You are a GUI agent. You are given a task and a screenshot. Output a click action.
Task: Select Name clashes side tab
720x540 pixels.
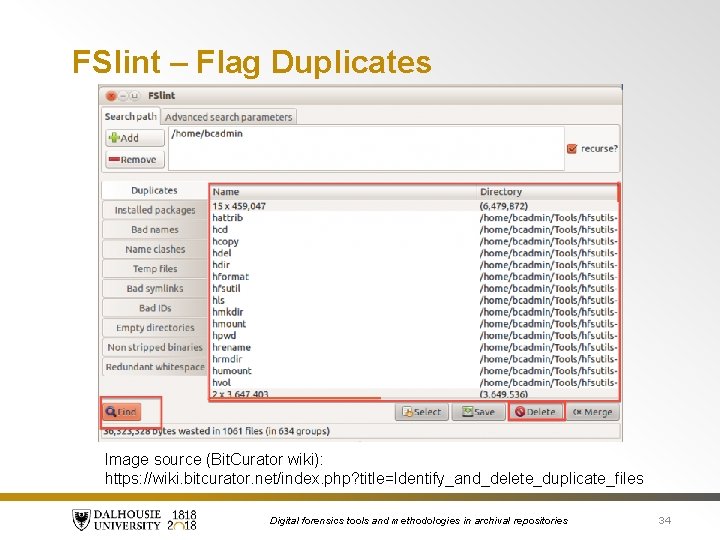pyautogui.click(x=155, y=249)
